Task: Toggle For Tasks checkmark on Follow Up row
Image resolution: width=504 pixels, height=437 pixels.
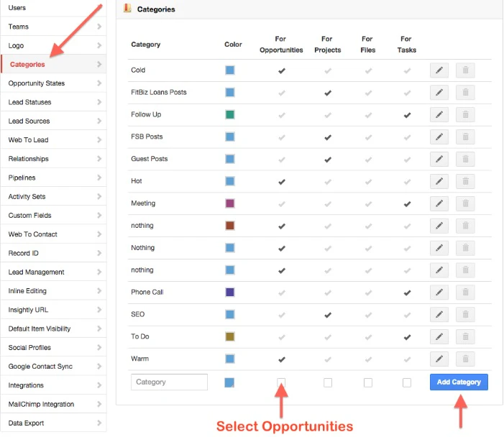Action: tap(407, 115)
